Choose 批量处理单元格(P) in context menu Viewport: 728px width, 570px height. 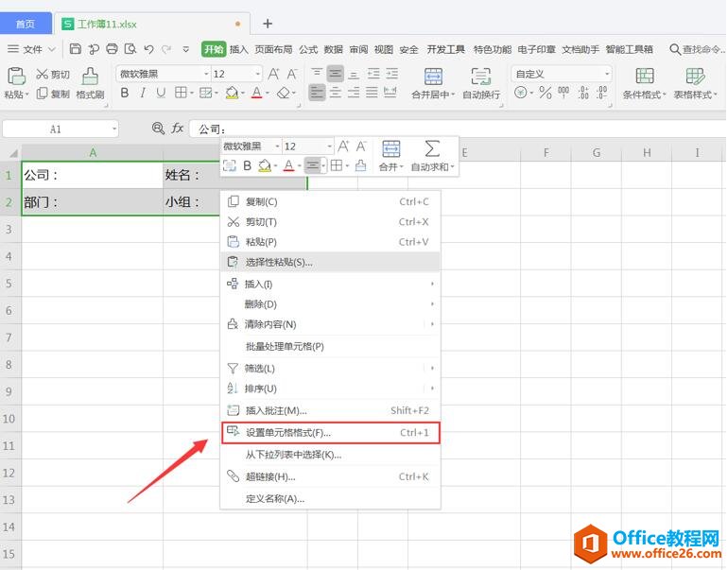330,346
